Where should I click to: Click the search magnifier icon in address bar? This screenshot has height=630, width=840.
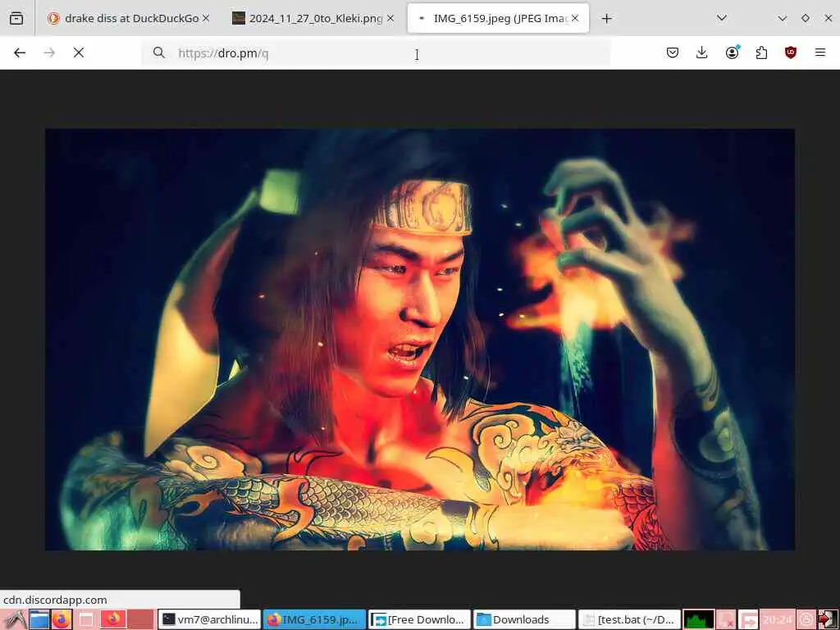pyautogui.click(x=158, y=52)
